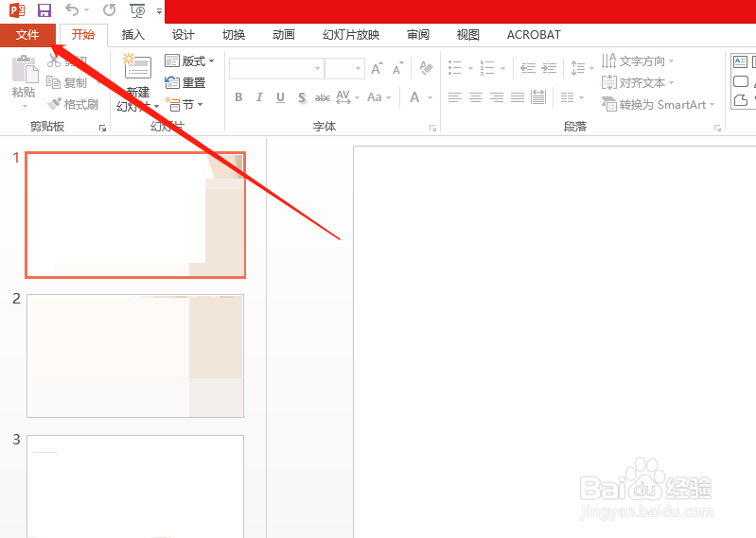Switch to the 插入 tab
The width and height of the screenshot is (756, 538).
[133, 35]
